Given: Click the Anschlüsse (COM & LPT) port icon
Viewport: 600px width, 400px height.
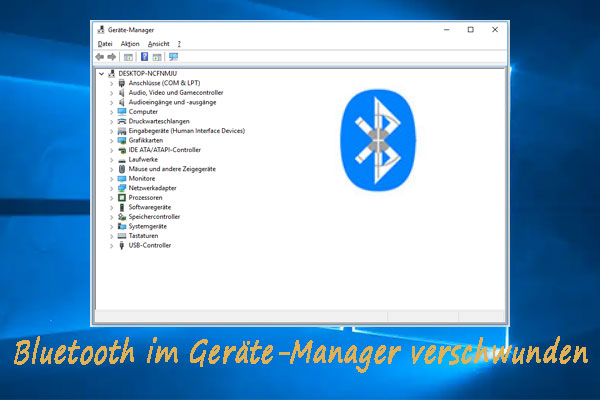Looking at the screenshot, I should 122,83.
